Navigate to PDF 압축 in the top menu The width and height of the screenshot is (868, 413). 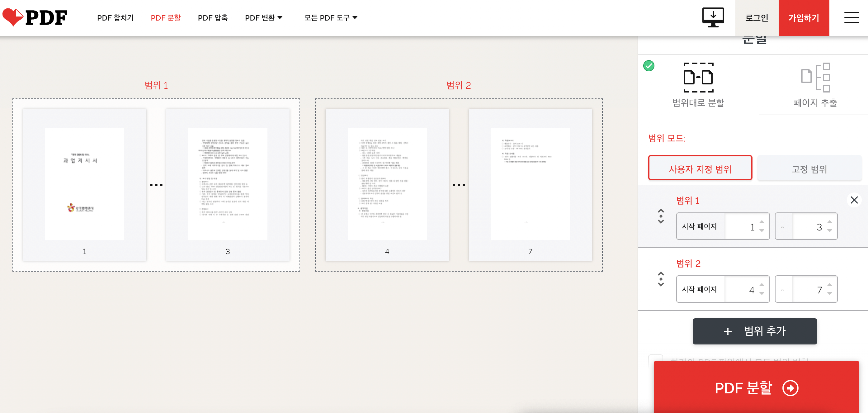pyautogui.click(x=213, y=17)
